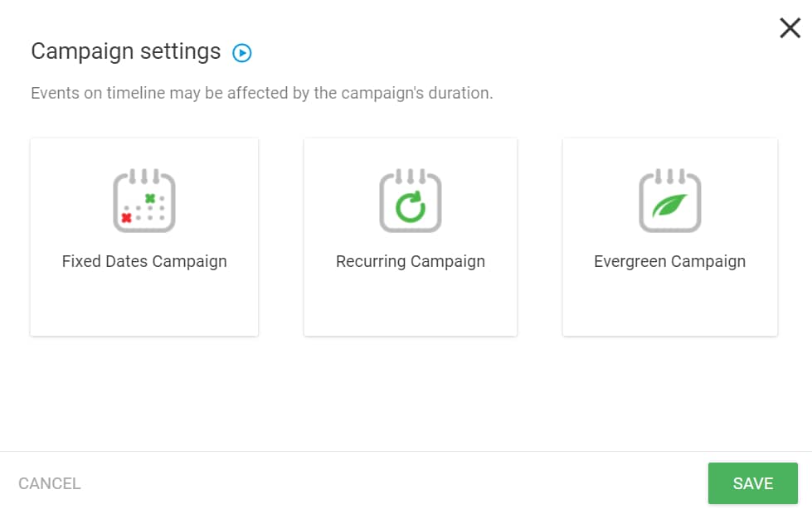
Task: Click empty space below the Recurring Campaign label
Action: pyautogui.click(x=411, y=303)
